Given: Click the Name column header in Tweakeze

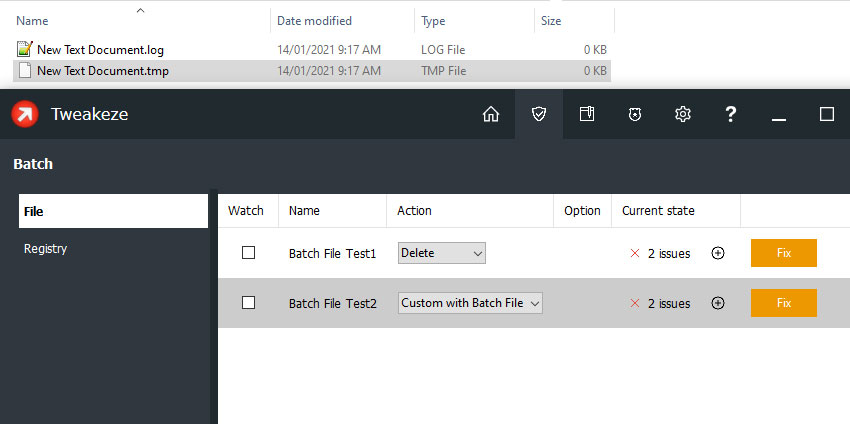Looking at the screenshot, I should 304,210.
